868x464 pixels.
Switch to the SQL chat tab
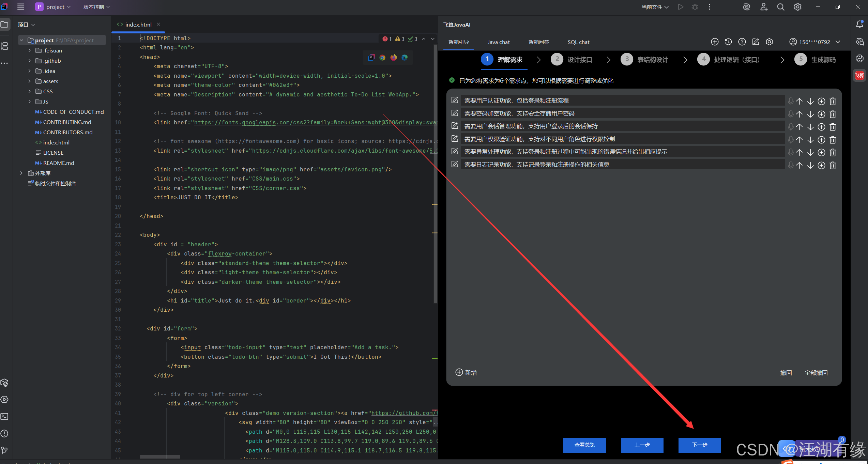pos(578,42)
